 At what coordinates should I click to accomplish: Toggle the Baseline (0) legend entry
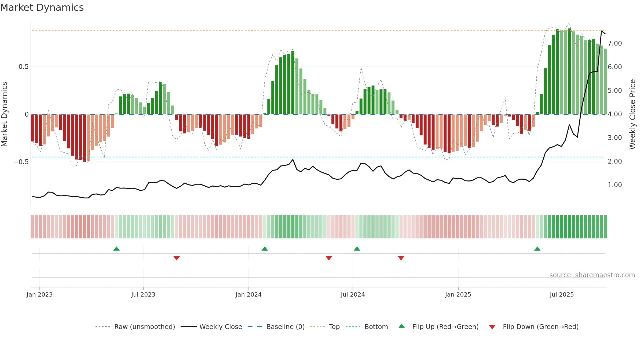[x=276, y=327]
